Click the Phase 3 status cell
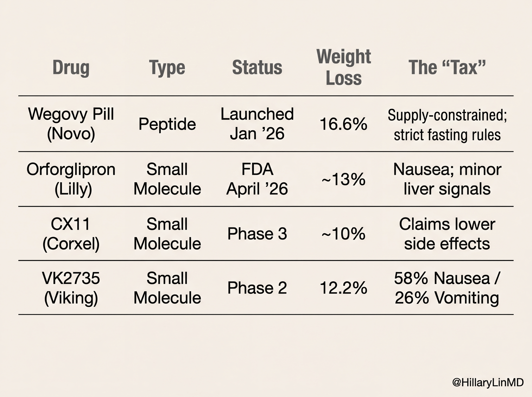The height and width of the screenshot is (397, 532). point(257,234)
